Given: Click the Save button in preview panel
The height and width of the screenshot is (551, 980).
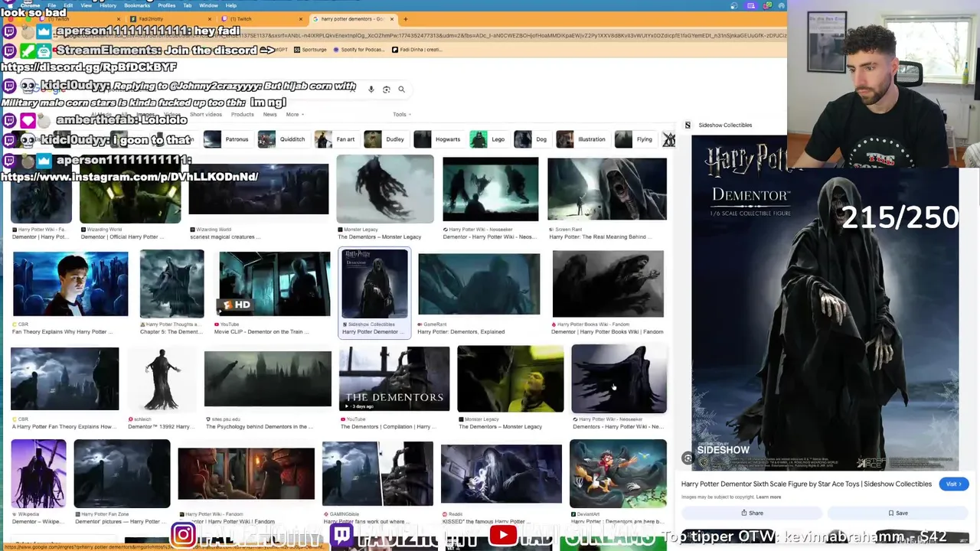Looking at the screenshot, I should click(897, 513).
